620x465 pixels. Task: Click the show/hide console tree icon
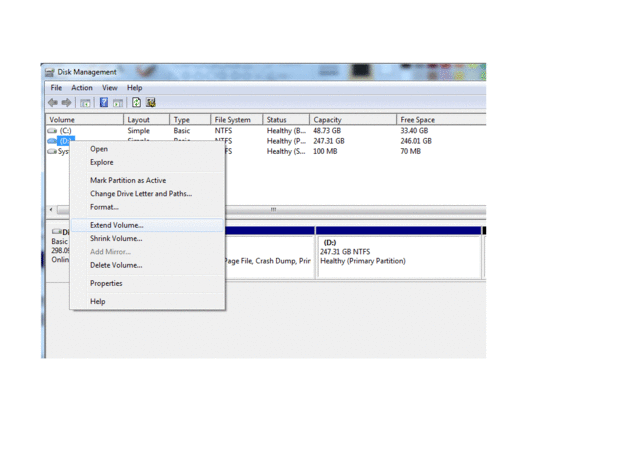pyautogui.click(x=85, y=103)
